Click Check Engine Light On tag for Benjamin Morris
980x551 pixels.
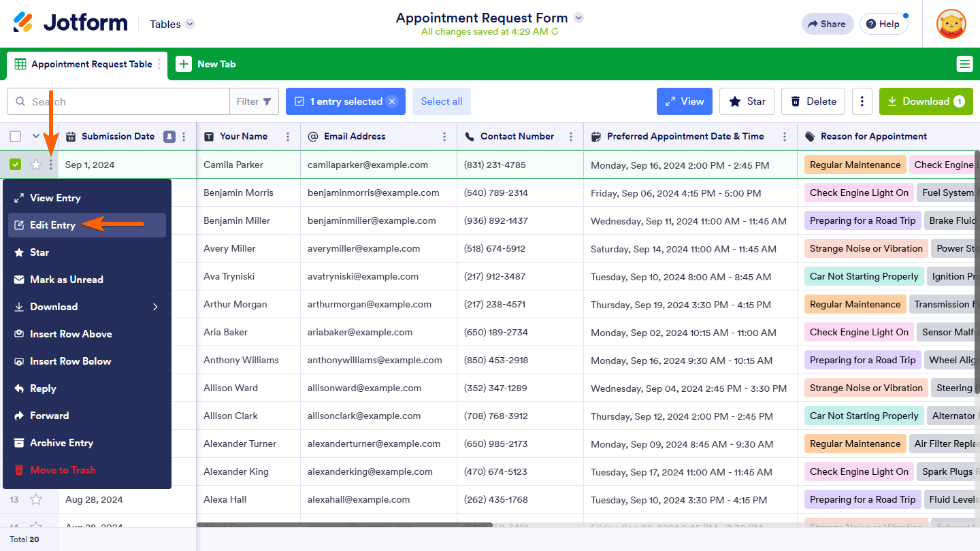click(x=859, y=193)
